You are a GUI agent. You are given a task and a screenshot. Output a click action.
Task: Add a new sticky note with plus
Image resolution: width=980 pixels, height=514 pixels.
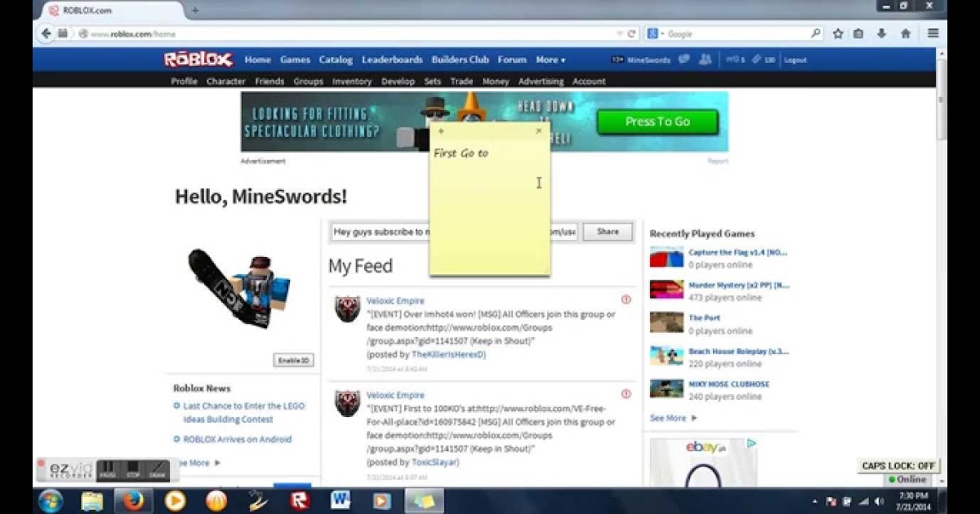(441, 131)
